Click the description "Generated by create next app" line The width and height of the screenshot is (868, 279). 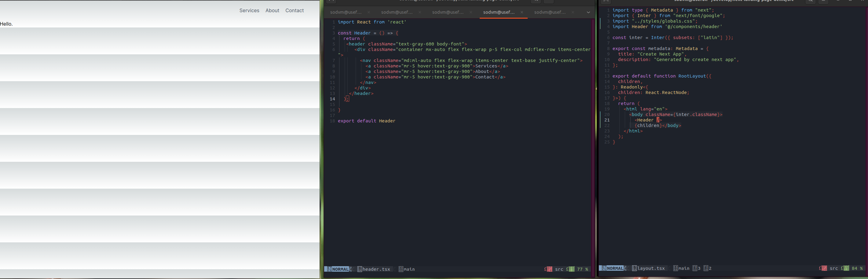tap(678, 60)
